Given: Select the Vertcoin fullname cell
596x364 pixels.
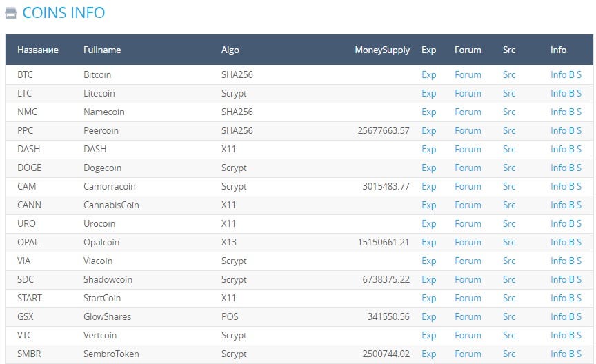Looking at the screenshot, I should [x=100, y=336].
